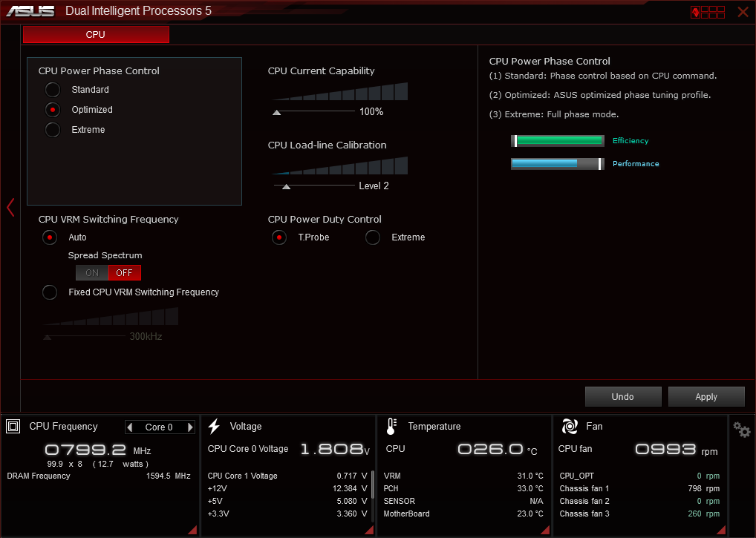The width and height of the screenshot is (756, 538).
Task: Click the Level 2 load-line value
Action: (374, 186)
